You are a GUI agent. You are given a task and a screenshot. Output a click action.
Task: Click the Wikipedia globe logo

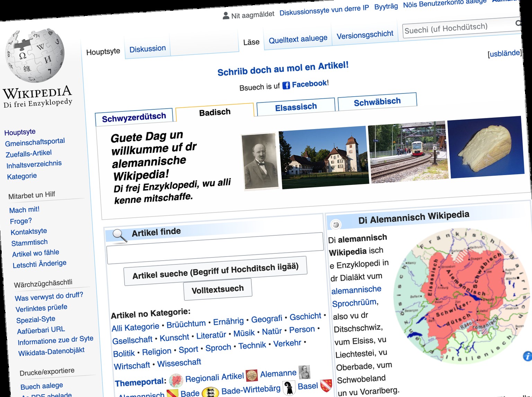[35, 56]
